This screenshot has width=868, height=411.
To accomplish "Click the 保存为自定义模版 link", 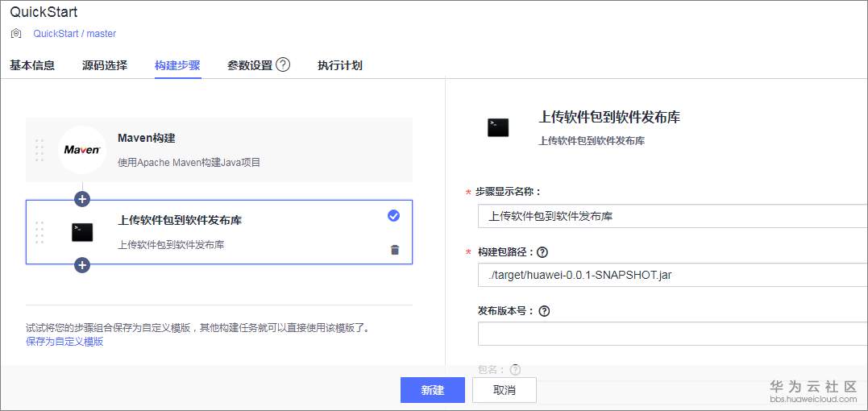I will [x=64, y=342].
